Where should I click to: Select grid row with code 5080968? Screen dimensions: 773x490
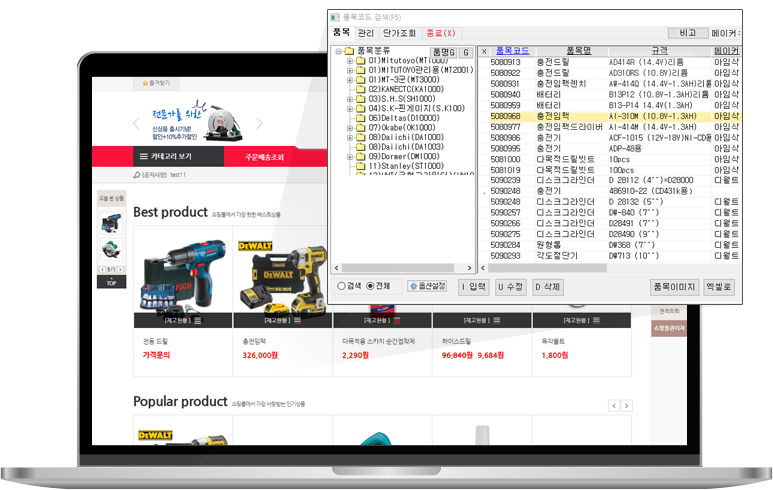tap(610, 116)
